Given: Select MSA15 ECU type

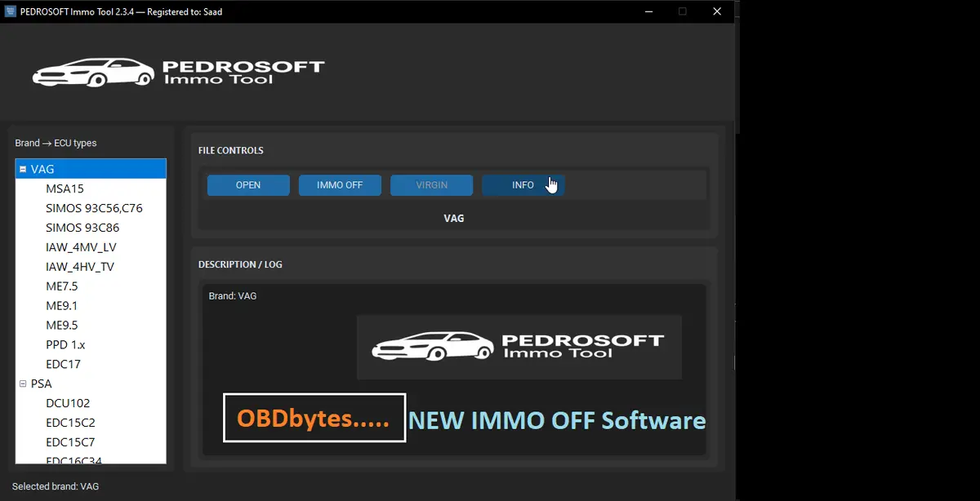Looking at the screenshot, I should pyautogui.click(x=65, y=188).
